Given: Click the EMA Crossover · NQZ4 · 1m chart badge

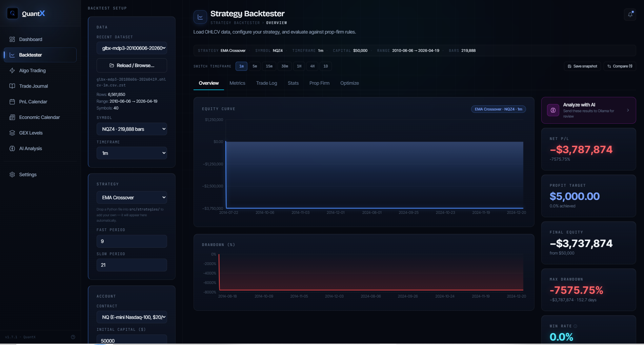Looking at the screenshot, I should (x=498, y=109).
